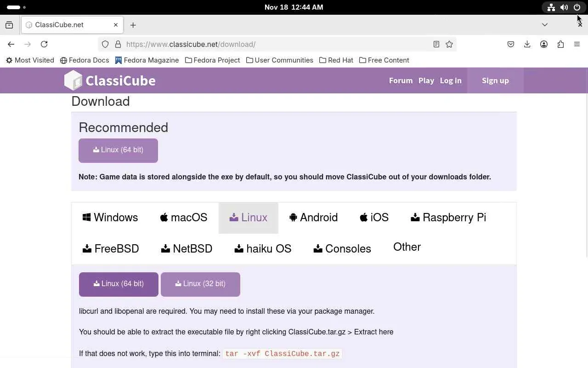
Task: Open the Forum page
Action: point(401,80)
